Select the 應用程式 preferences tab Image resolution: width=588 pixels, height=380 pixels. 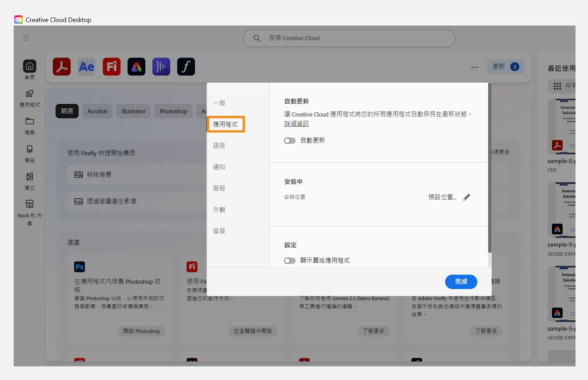[x=226, y=124]
